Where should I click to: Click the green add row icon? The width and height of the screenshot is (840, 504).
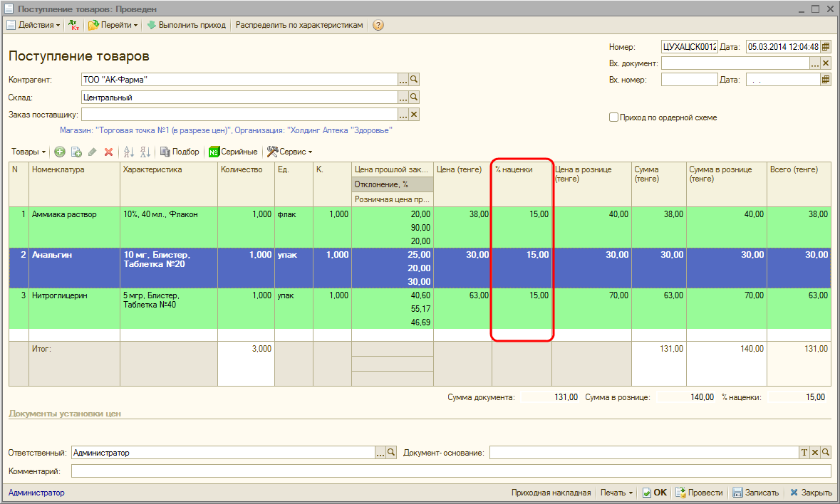tap(60, 152)
